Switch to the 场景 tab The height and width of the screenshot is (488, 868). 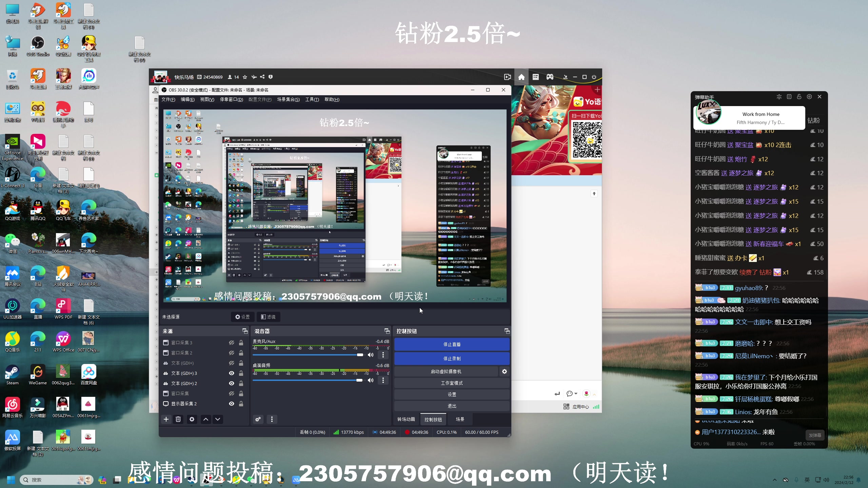click(x=460, y=419)
